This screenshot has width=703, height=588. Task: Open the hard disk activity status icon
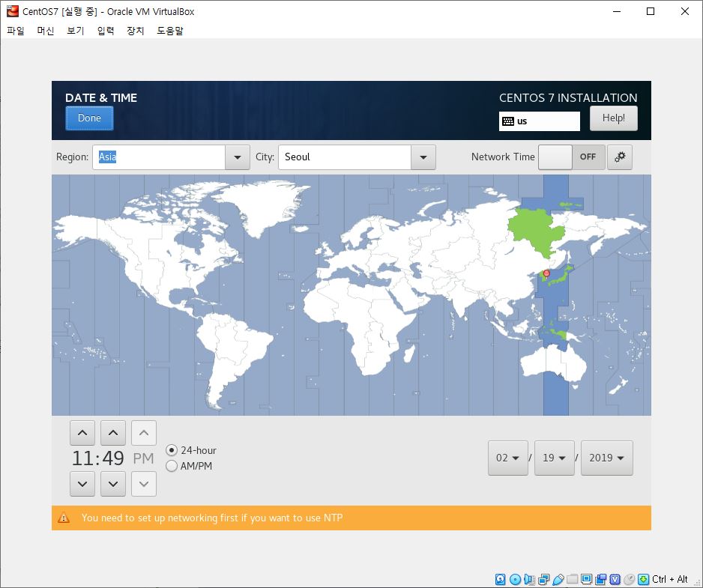coord(501,579)
